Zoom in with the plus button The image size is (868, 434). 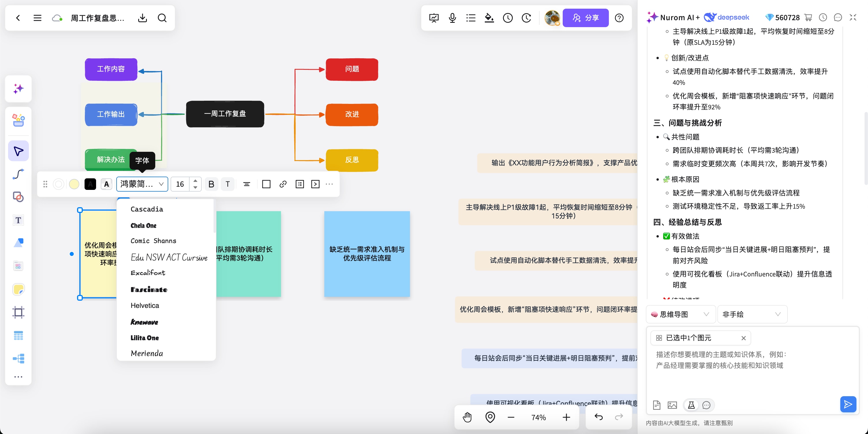(x=566, y=417)
